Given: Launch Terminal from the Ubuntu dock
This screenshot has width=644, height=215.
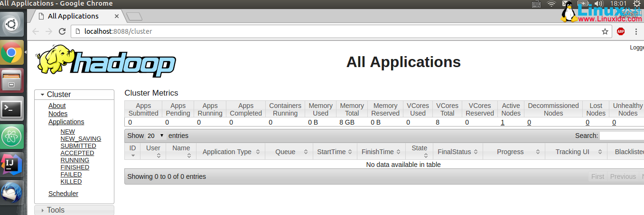Looking at the screenshot, I should (12, 109).
